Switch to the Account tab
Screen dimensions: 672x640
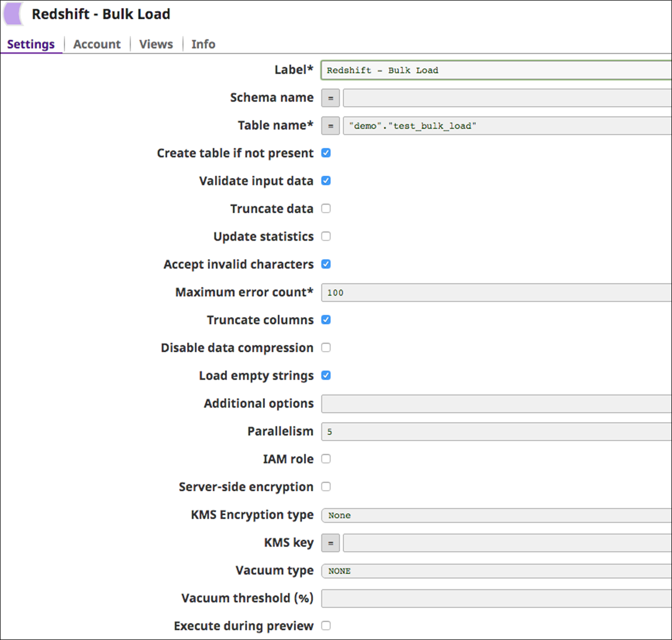(97, 44)
